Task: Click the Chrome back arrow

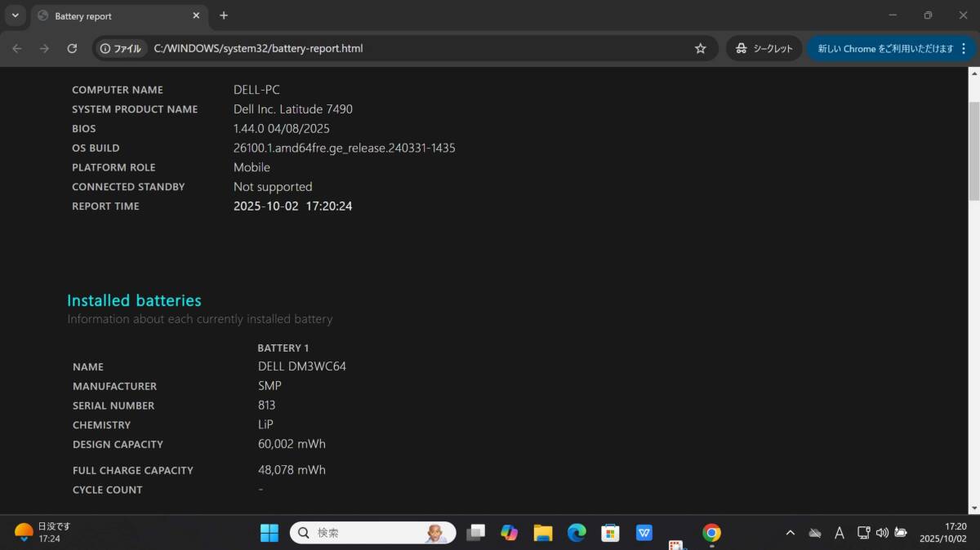Action: click(x=17, y=48)
